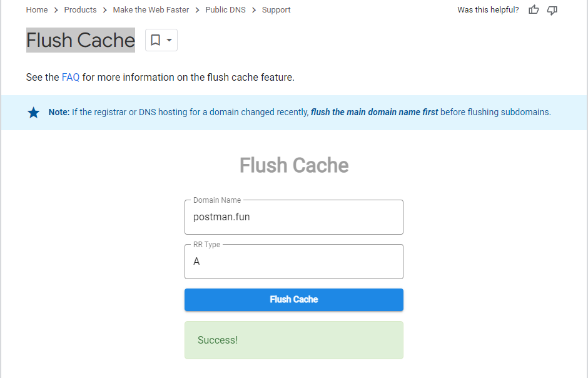Image resolution: width=588 pixels, height=378 pixels.
Task: Open the RR Type combo box
Action: pyautogui.click(x=294, y=262)
